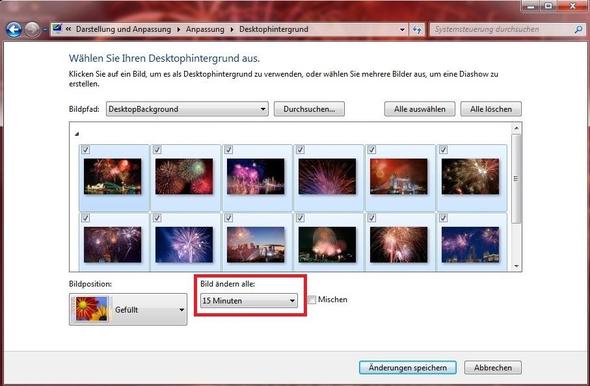Click the wallpaper list scrollbar down arrow
The height and width of the screenshot is (386, 590).
tap(516, 266)
